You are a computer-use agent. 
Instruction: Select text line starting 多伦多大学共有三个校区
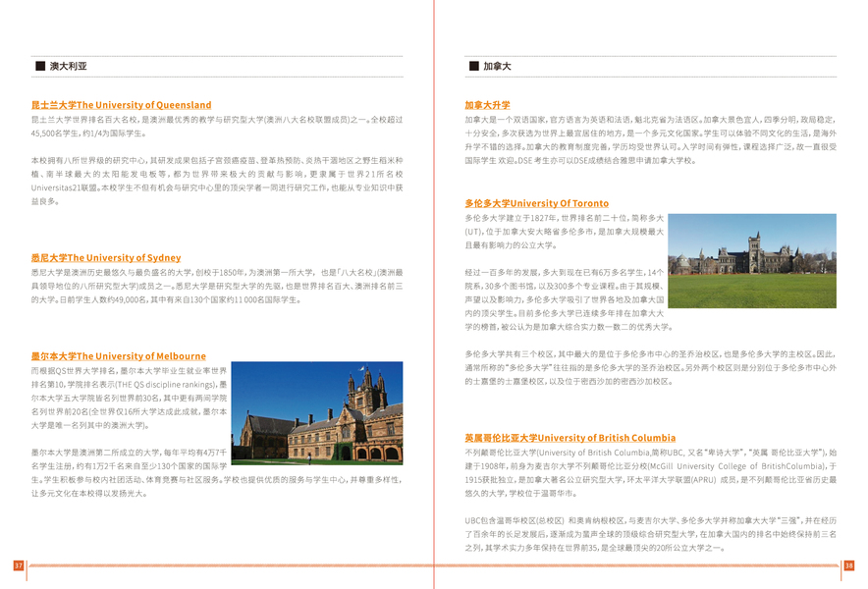[x=650, y=354]
